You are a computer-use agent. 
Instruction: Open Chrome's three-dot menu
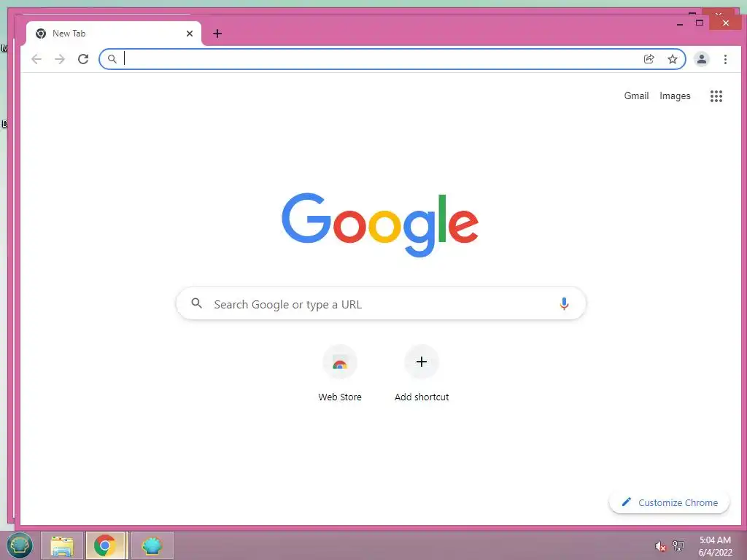[725, 59]
